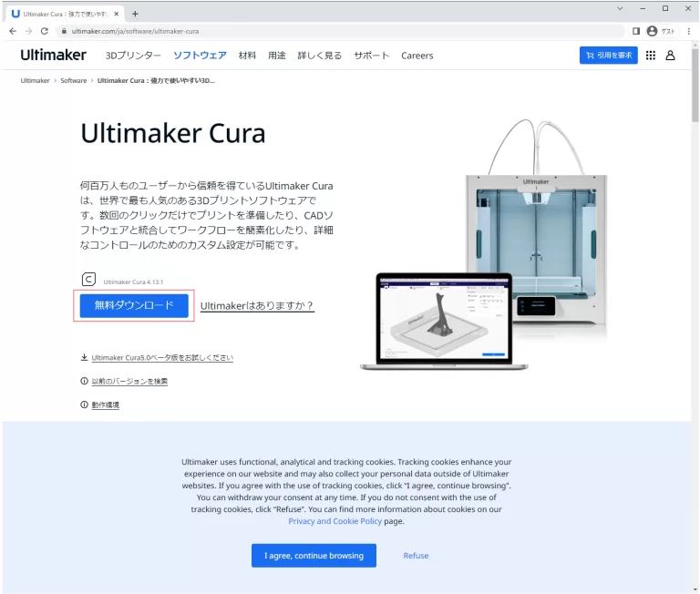The image size is (700, 594).
Task: Open the browser side panel icon
Action: (635, 31)
